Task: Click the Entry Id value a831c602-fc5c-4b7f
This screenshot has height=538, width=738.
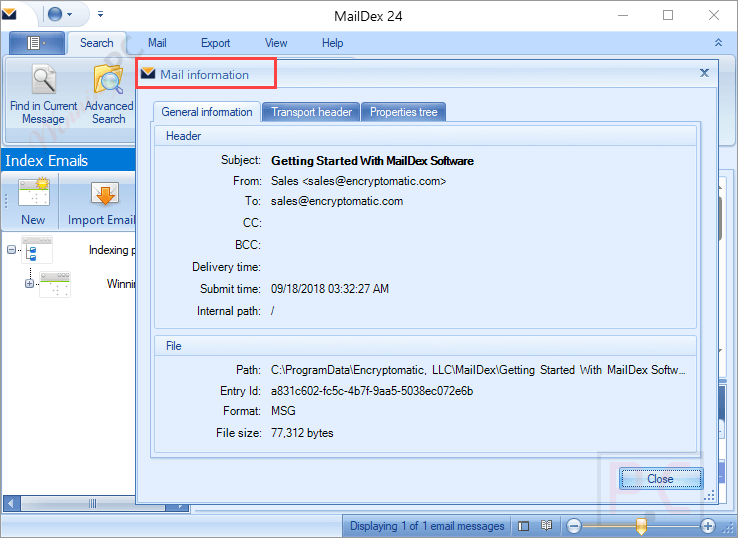Action: [372, 391]
